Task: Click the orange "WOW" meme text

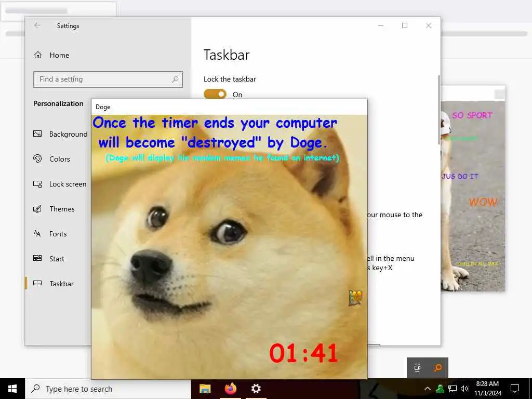Action: [x=483, y=202]
